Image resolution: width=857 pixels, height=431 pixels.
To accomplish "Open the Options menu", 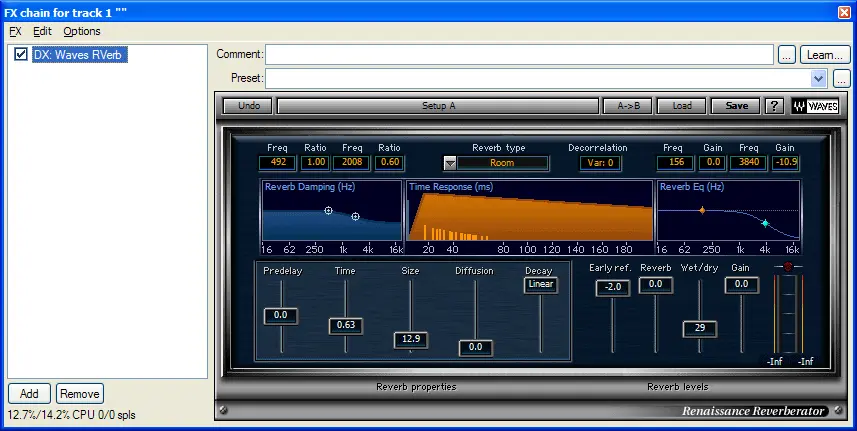I will coord(82,31).
